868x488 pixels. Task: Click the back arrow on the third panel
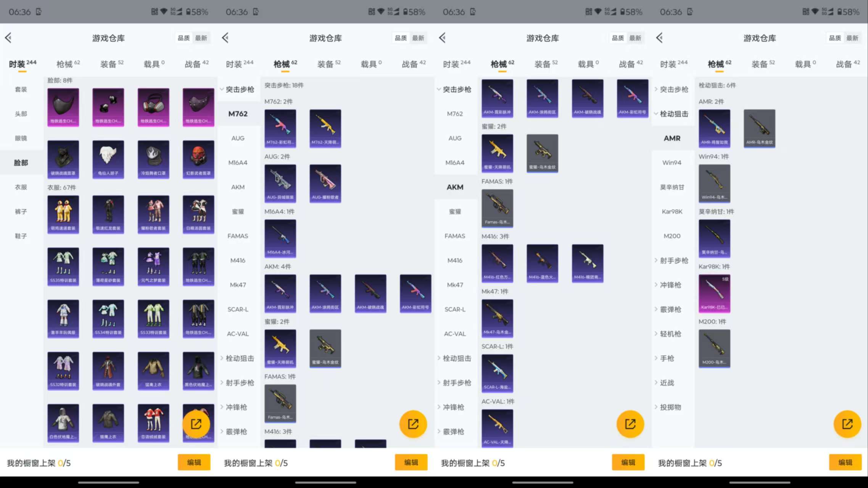point(441,37)
